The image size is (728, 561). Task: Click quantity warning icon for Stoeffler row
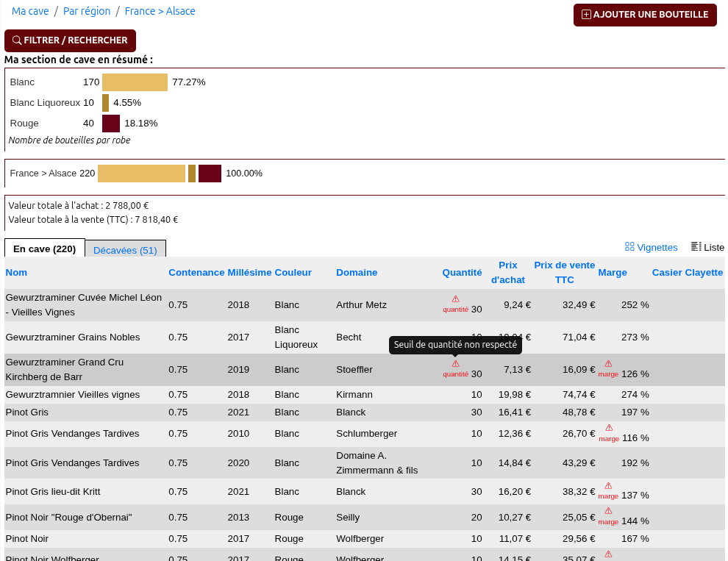(x=455, y=364)
